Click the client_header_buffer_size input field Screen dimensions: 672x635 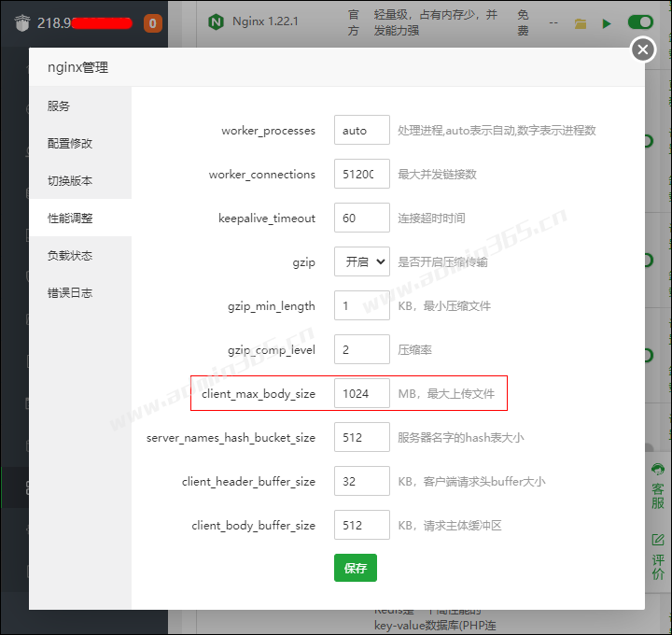point(362,481)
